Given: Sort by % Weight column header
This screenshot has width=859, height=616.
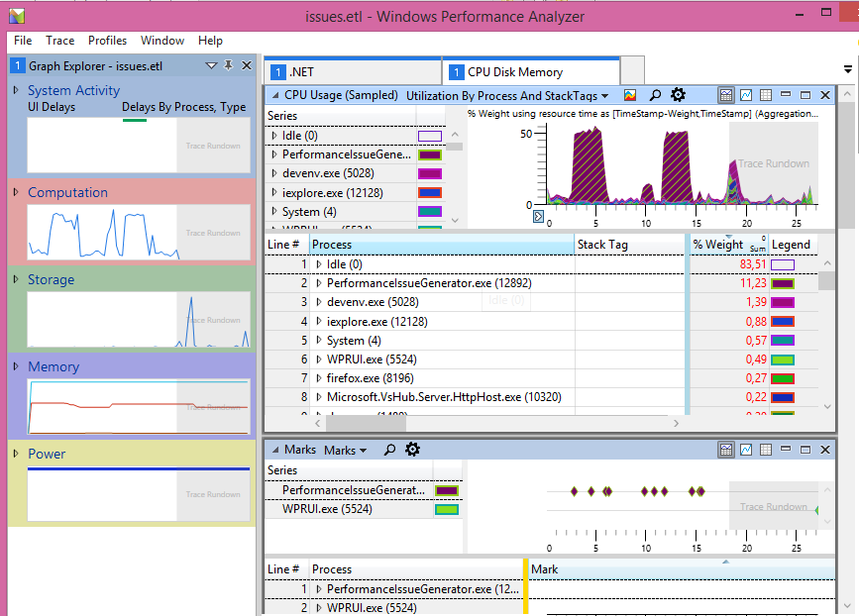Looking at the screenshot, I should coord(728,245).
